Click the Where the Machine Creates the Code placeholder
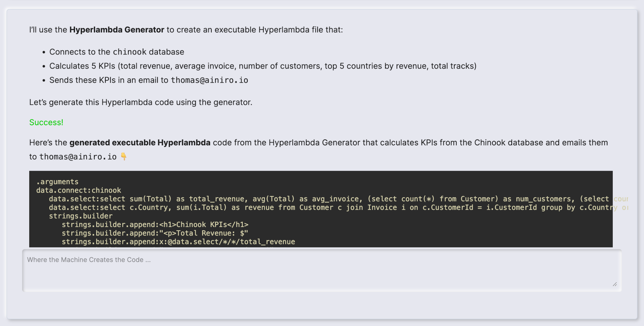Screen dimensions: 644x326 pyautogui.click(x=89, y=260)
